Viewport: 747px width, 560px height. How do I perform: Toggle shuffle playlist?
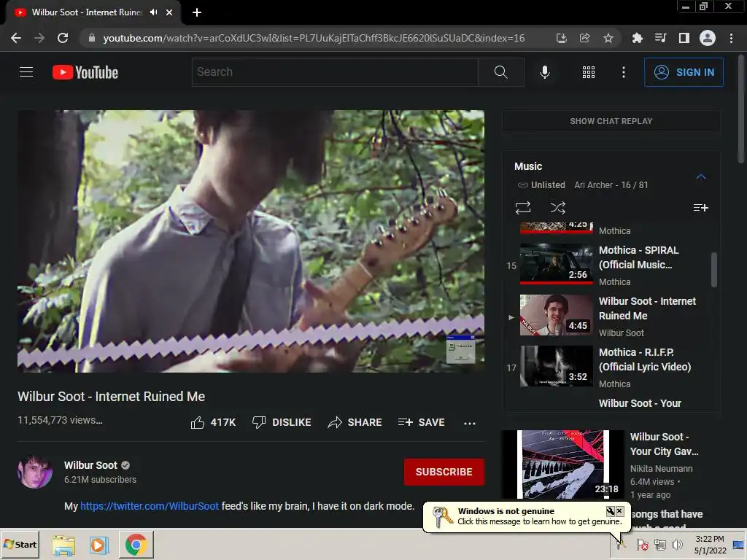[558, 208]
